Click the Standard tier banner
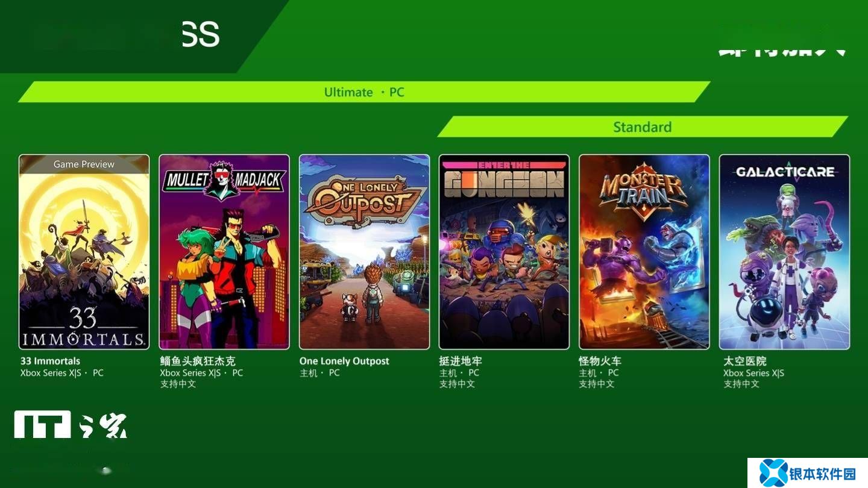The image size is (868, 488). coord(643,127)
